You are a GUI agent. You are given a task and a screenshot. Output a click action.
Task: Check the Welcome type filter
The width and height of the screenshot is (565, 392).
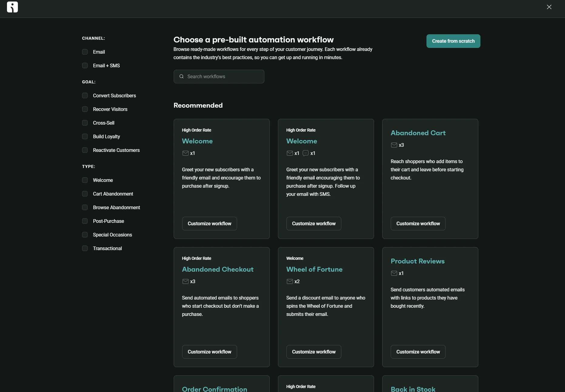coord(85,180)
